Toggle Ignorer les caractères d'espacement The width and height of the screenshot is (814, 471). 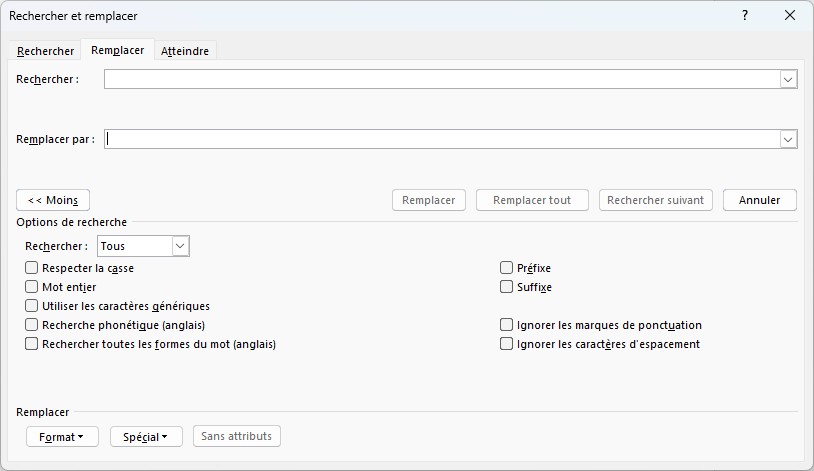pyautogui.click(x=506, y=344)
